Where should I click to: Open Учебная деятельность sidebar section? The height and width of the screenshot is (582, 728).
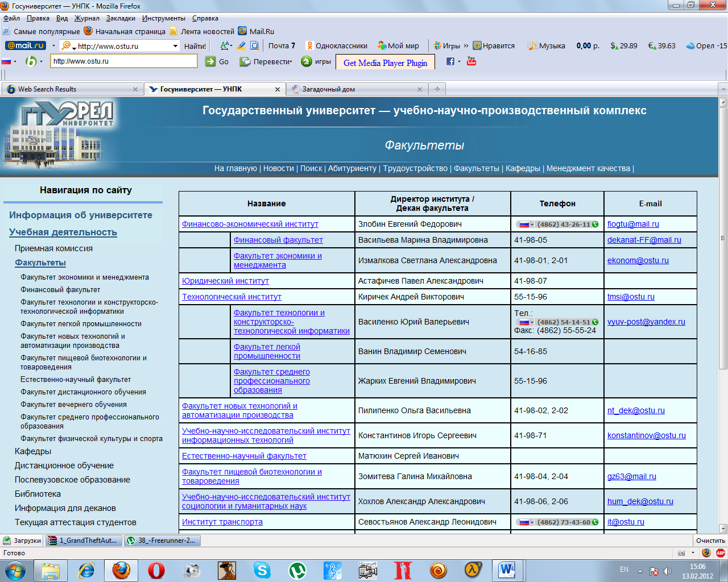[x=63, y=232]
